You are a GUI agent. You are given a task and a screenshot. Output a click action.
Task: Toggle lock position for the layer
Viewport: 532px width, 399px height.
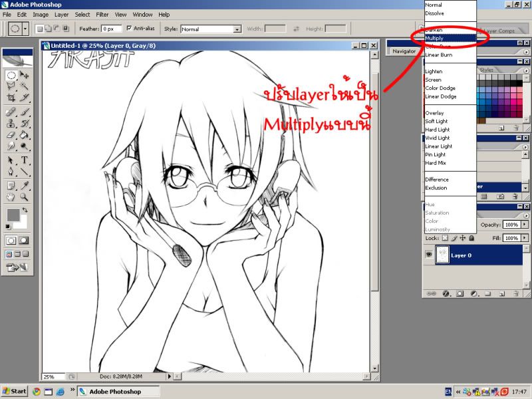click(x=463, y=238)
